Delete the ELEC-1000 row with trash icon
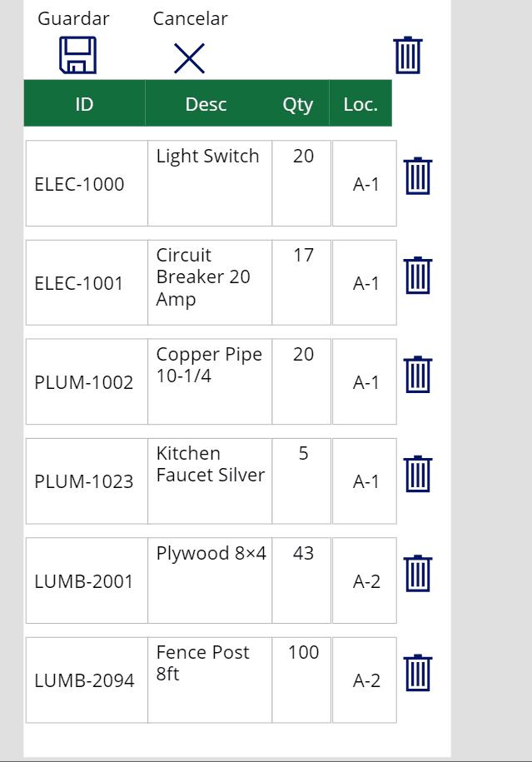This screenshot has height=762, width=532. point(418,176)
